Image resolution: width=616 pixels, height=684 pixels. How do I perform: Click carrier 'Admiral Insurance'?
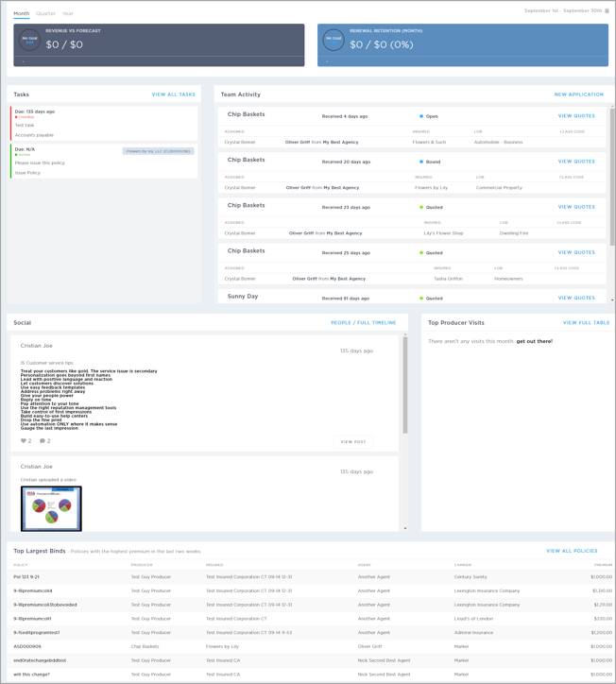pyautogui.click(x=473, y=633)
